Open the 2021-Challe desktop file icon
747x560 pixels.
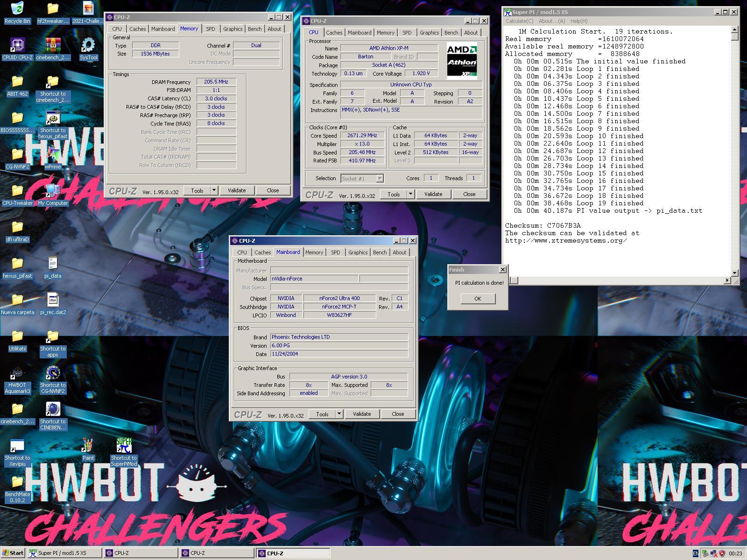coord(88,13)
